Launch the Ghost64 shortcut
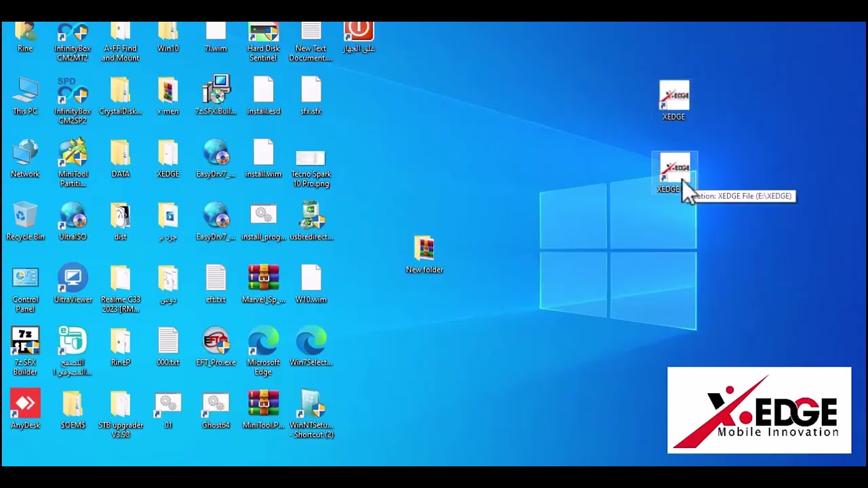 tap(216, 409)
